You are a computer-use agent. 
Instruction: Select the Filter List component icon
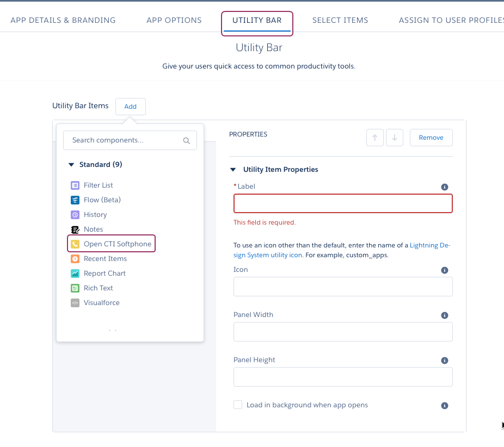[x=75, y=185]
